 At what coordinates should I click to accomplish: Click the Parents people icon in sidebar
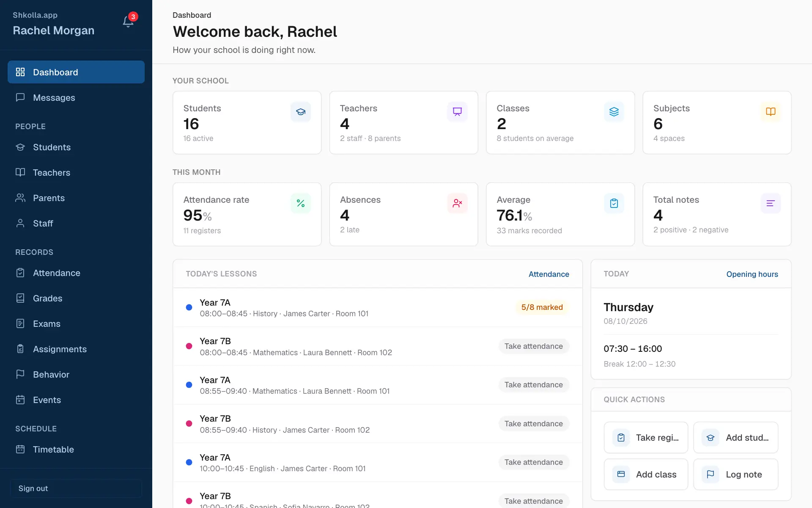(20, 198)
